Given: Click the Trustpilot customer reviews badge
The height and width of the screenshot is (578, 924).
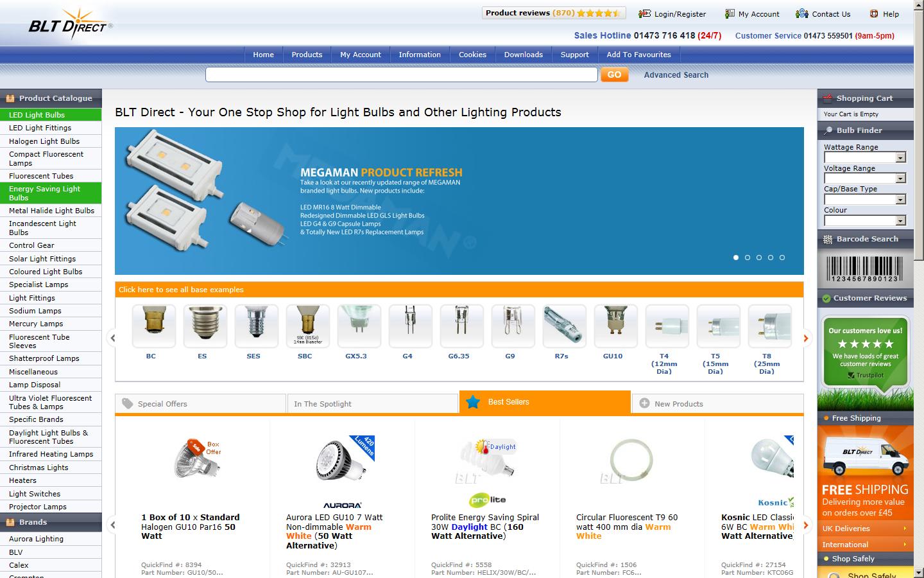Looking at the screenshot, I should click(x=866, y=351).
